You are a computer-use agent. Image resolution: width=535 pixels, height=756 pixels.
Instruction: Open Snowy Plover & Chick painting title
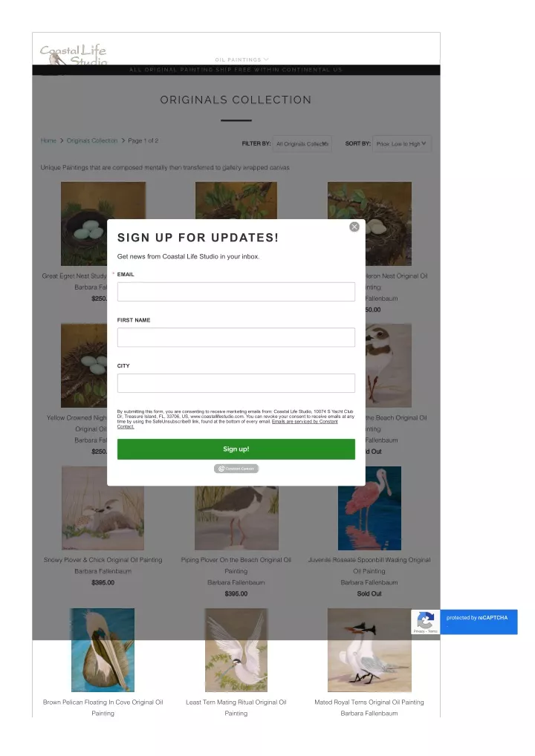point(103,560)
